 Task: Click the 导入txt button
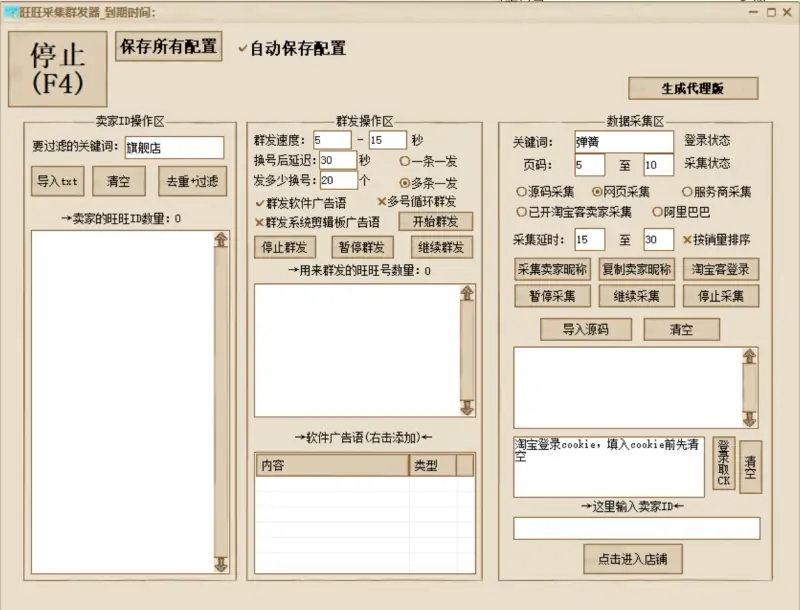(56, 181)
